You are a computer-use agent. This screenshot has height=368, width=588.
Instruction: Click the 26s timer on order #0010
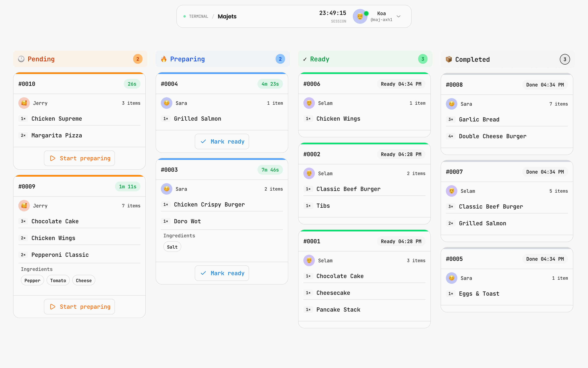pyautogui.click(x=132, y=84)
